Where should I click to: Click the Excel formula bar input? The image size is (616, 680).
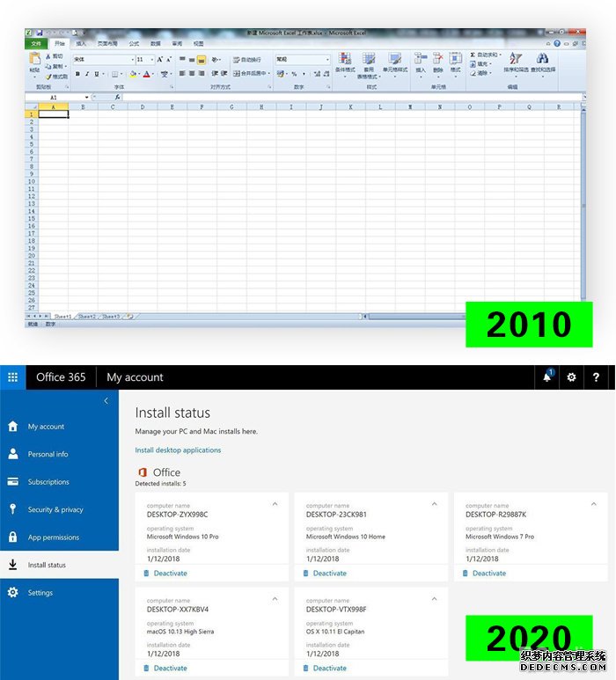point(352,97)
